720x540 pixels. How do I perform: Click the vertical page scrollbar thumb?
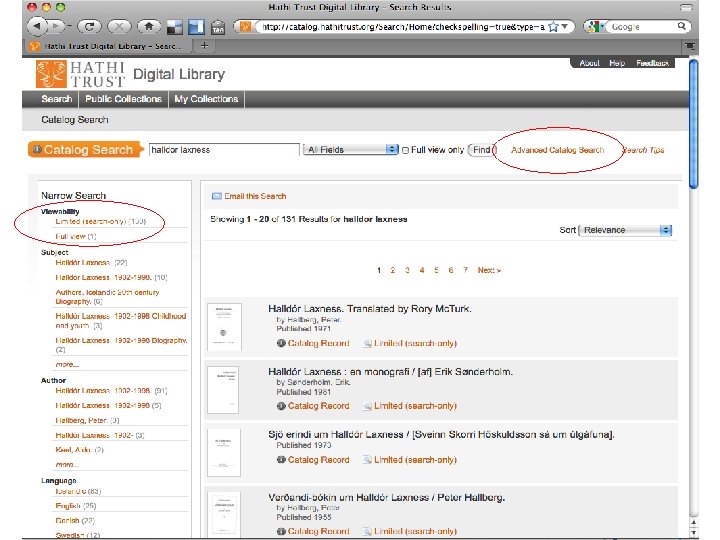(693, 124)
